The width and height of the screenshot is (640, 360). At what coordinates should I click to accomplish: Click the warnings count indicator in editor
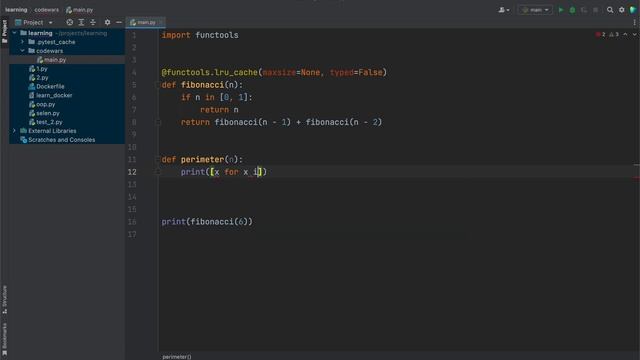[x=614, y=35]
